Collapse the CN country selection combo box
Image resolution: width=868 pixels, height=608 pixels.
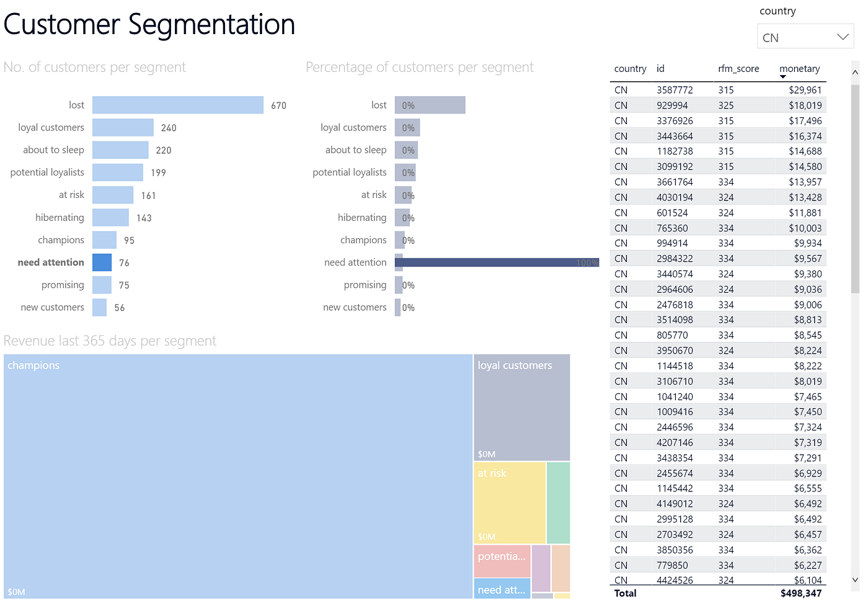click(x=841, y=37)
